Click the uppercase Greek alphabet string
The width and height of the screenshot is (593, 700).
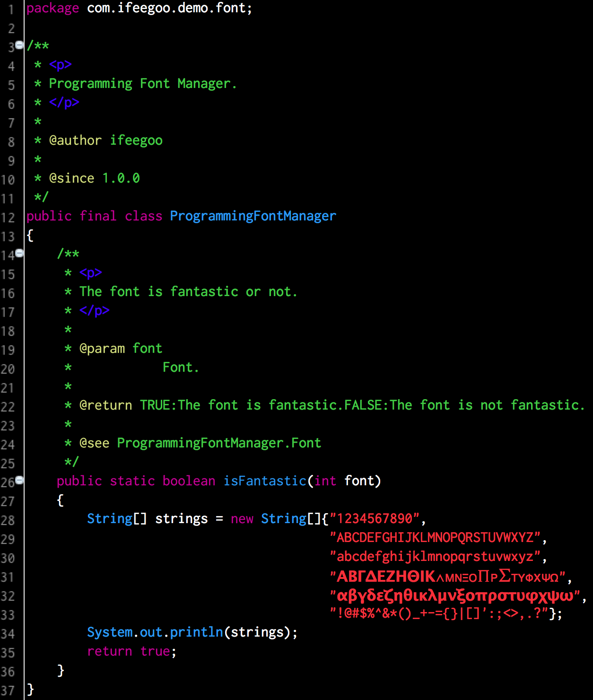[x=447, y=577]
